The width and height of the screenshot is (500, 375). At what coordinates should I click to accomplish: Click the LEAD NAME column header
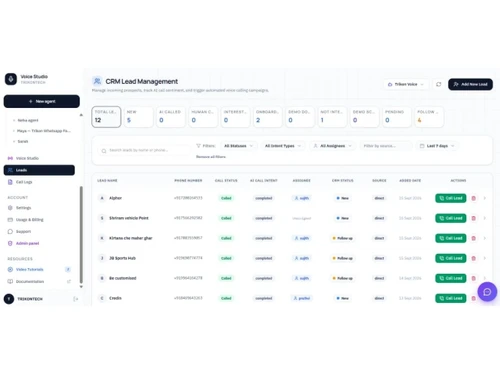pyautogui.click(x=107, y=180)
